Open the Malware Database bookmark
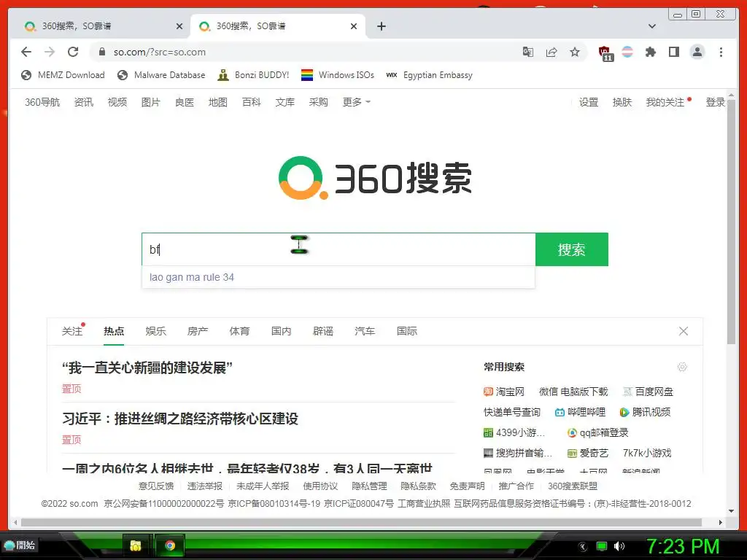Image resolution: width=747 pixels, height=560 pixels. click(x=161, y=75)
